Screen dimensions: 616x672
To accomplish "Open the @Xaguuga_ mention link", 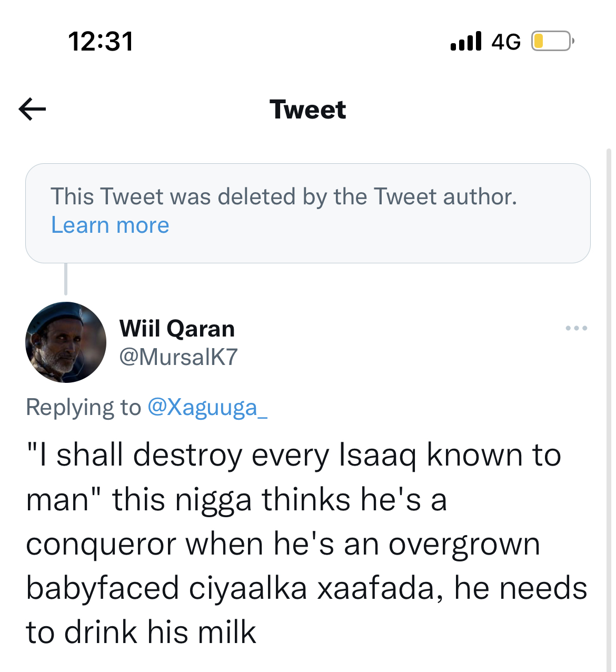I will (207, 408).
